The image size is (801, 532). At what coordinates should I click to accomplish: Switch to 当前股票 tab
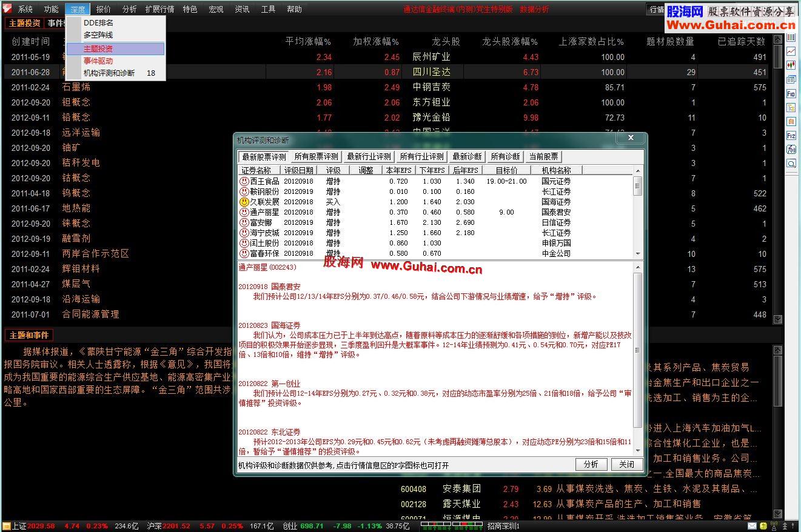544,156
